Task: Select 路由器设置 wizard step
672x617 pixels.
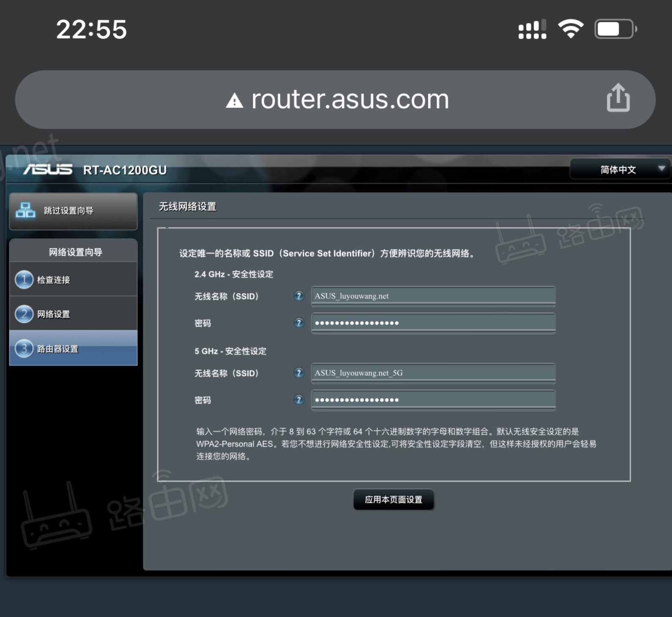Action: [x=58, y=349]
